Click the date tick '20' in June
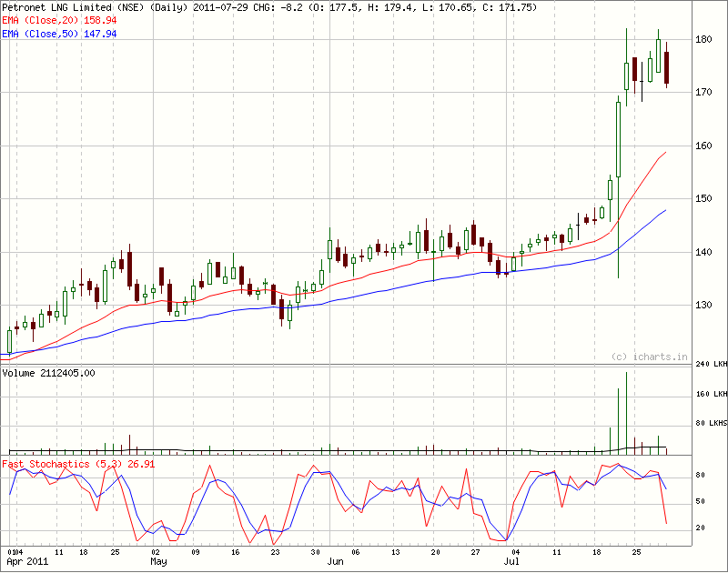Image resolution: width=728 pixels, height=573 pixels. 436,552
